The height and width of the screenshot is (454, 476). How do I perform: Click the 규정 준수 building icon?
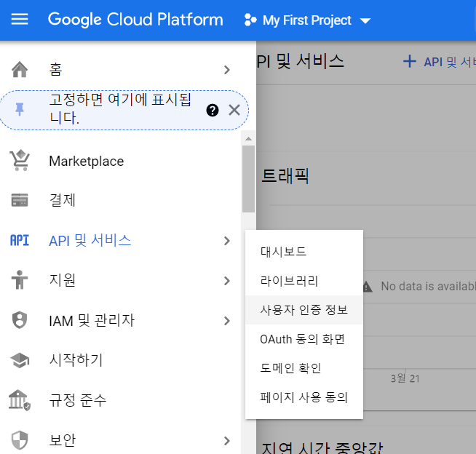pos(20,400)
